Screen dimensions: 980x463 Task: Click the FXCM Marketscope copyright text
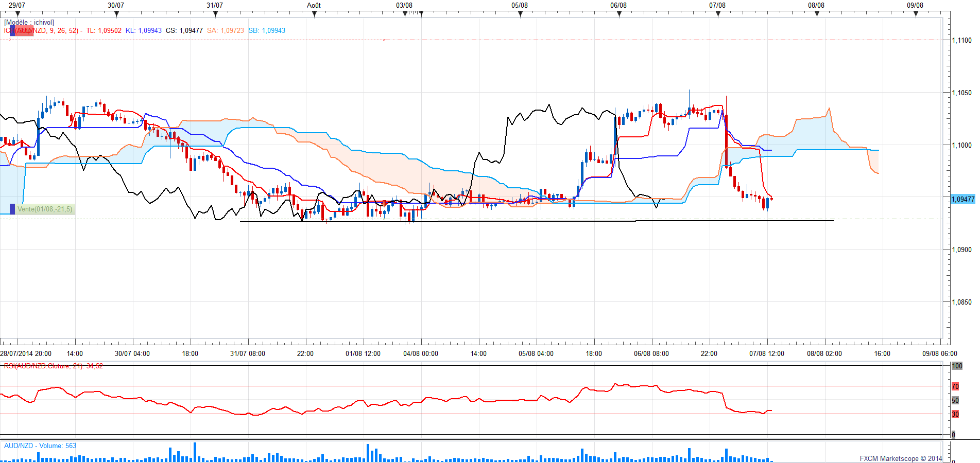(x=900, y=458)
